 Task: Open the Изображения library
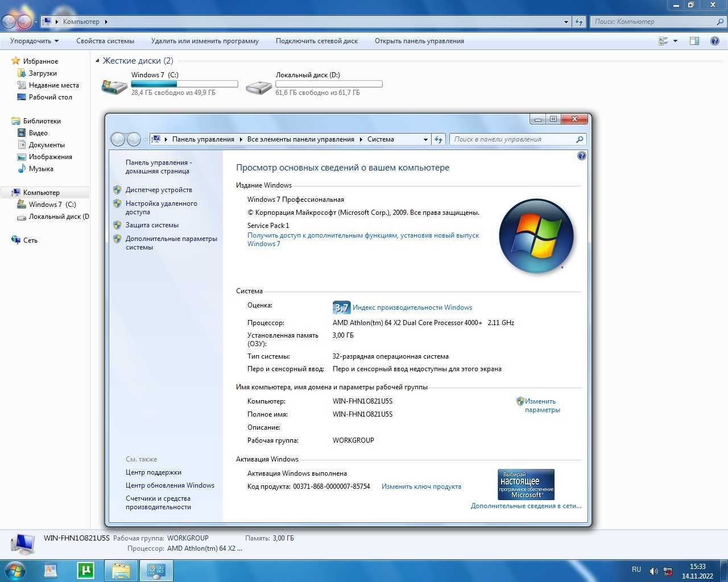[x=50, y=156]
